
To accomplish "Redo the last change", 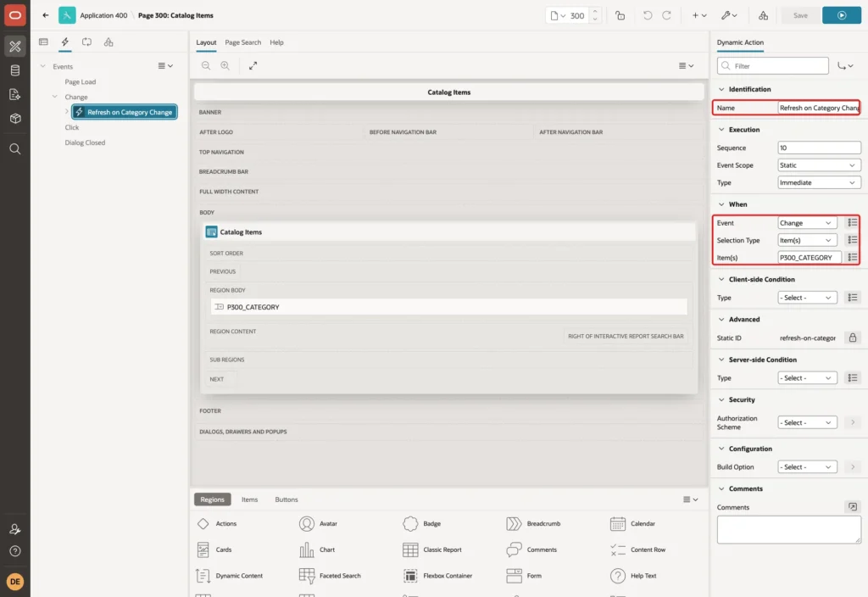I will coord(666,15).
